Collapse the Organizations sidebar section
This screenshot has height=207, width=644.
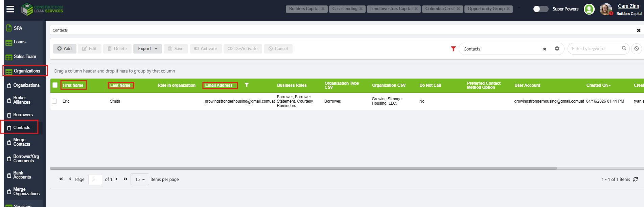pos(27,71)
